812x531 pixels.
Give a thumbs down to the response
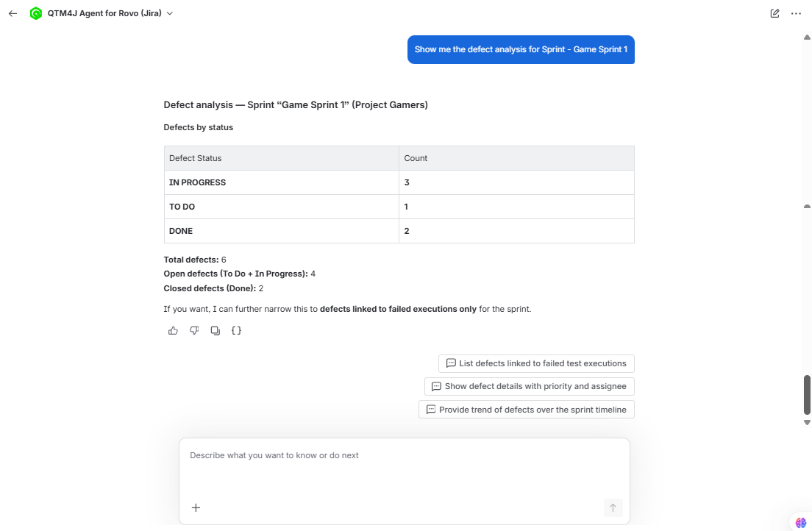(194, 330)
